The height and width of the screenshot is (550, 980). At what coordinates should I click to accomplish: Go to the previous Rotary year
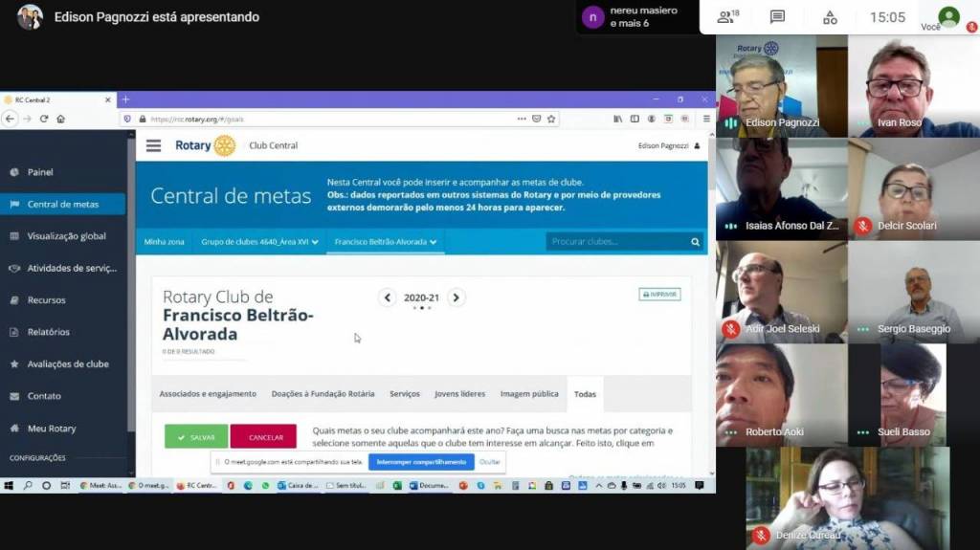coord(388,297)
